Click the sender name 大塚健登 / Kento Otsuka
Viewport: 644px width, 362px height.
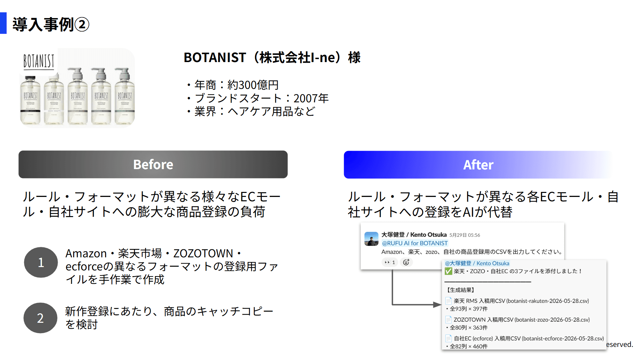click(414, 235)
